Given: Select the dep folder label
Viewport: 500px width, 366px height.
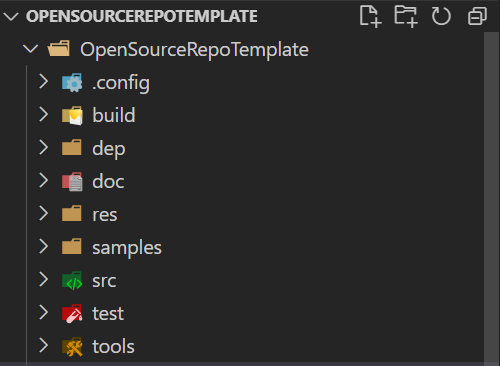Looking at the screenshot, I should 109,149.
